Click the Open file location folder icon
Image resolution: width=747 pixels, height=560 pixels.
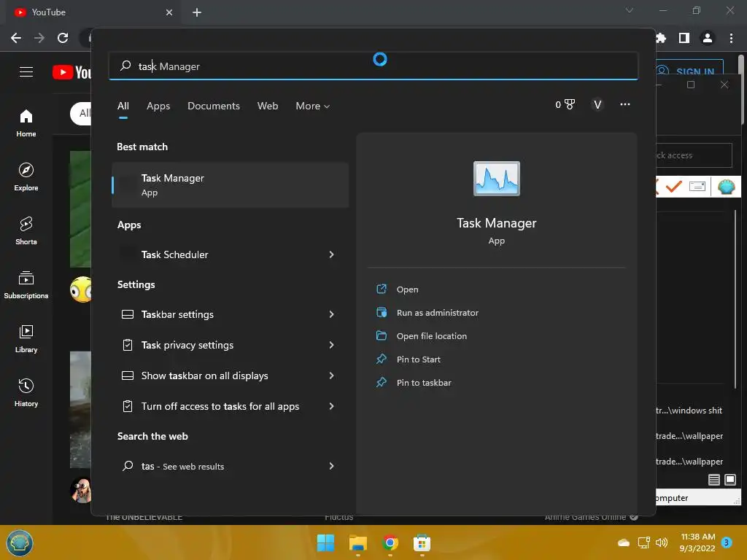(x=381, y=335)
